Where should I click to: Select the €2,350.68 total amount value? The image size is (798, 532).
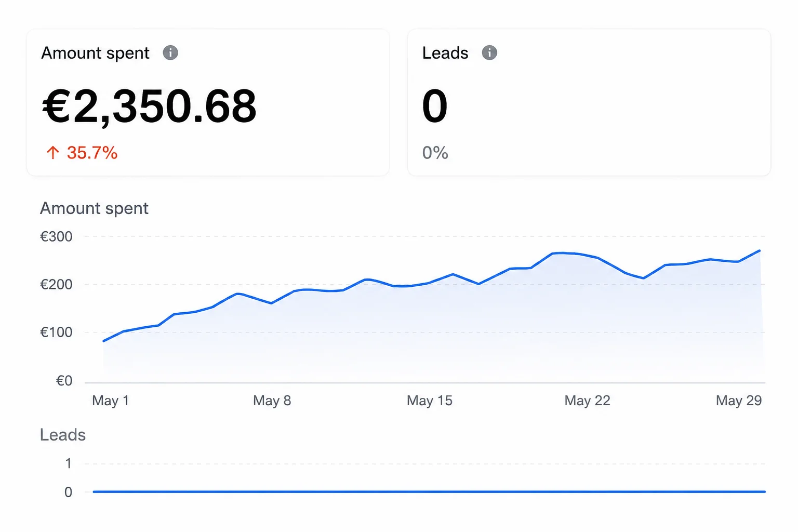[149, 107]
